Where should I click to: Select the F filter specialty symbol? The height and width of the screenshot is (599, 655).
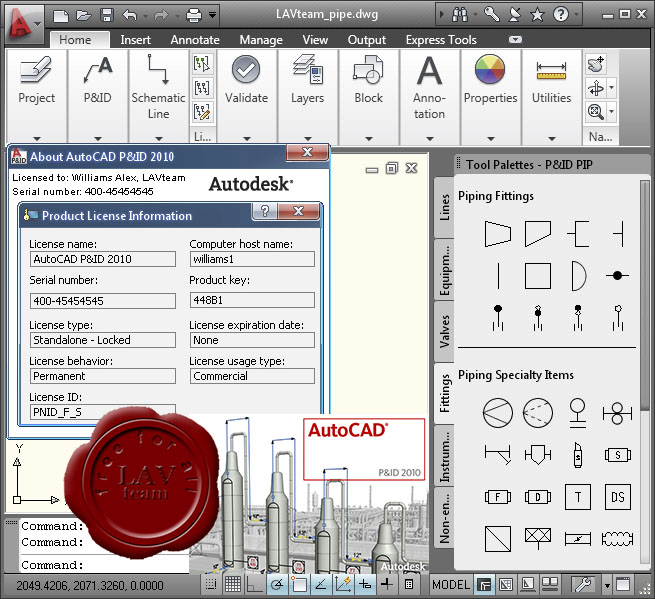click(x=498, y=497)
